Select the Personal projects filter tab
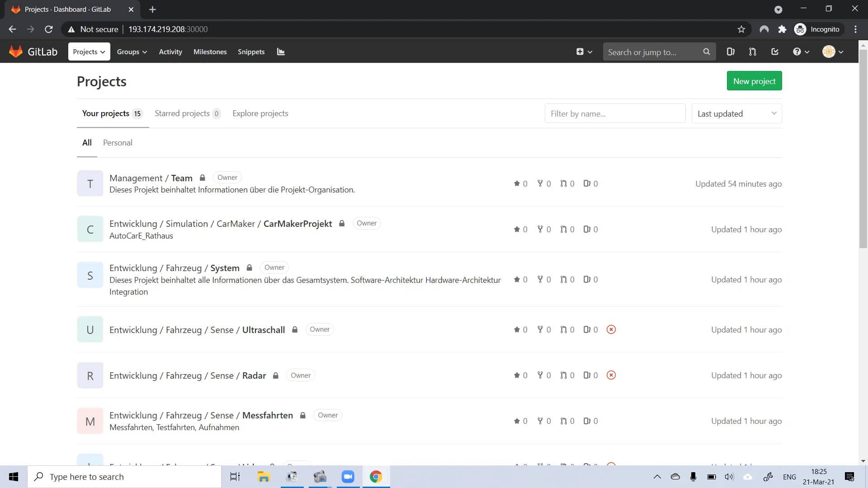 118,143
